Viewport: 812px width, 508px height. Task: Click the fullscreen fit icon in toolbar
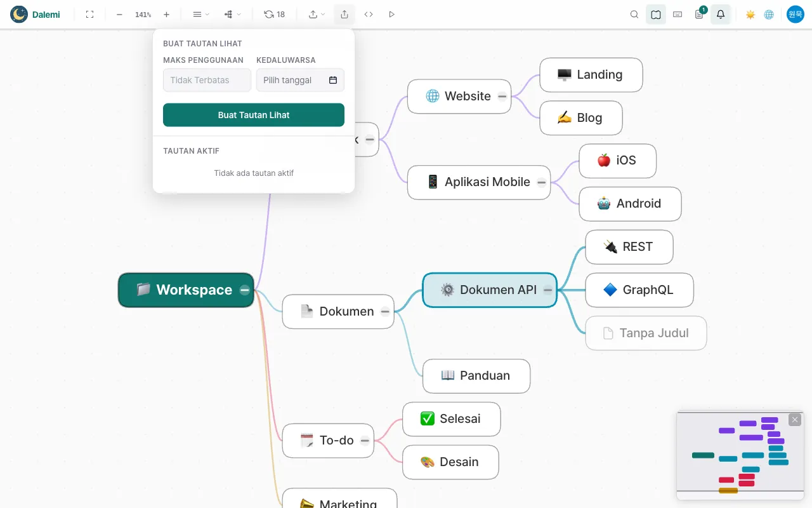(x=89, y=14)
